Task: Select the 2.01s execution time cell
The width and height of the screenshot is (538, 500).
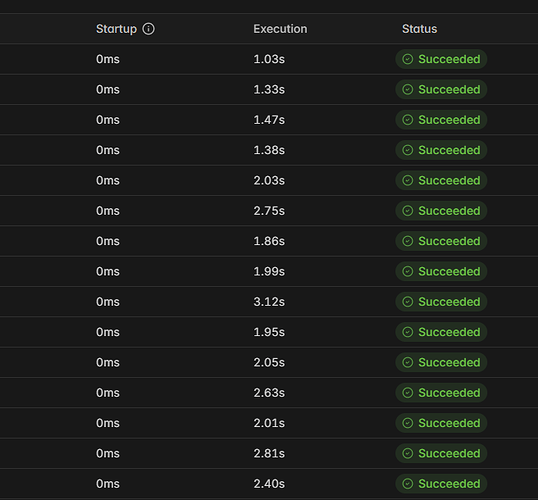Action: 269,423
